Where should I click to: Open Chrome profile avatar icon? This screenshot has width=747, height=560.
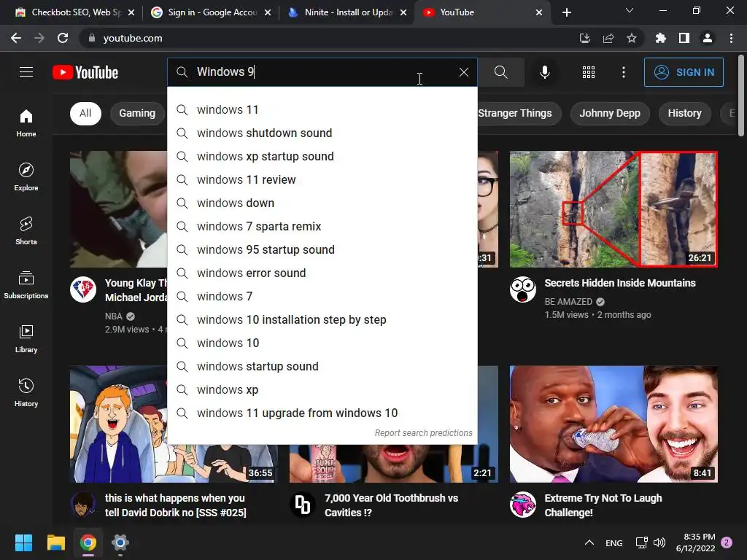click(x=708, y=38)
